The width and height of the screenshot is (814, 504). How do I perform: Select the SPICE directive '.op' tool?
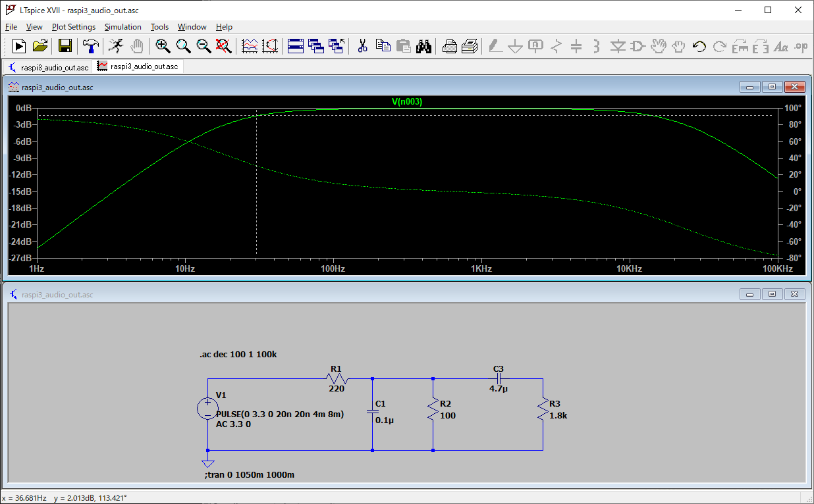(801, 46)
